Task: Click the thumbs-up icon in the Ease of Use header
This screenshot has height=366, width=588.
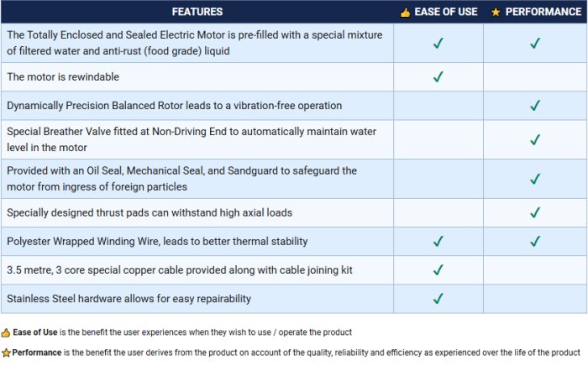Action: [405, 13]
